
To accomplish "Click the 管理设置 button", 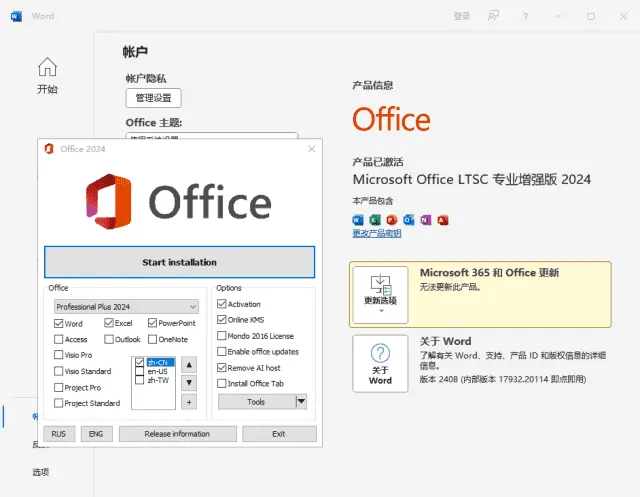I will [153, 98].
